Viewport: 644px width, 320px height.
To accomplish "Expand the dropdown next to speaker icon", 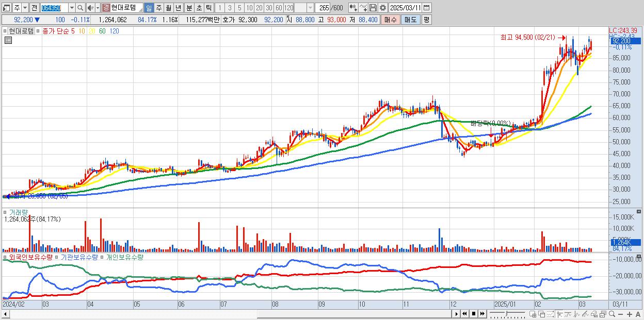I will [x=98, y=8].
